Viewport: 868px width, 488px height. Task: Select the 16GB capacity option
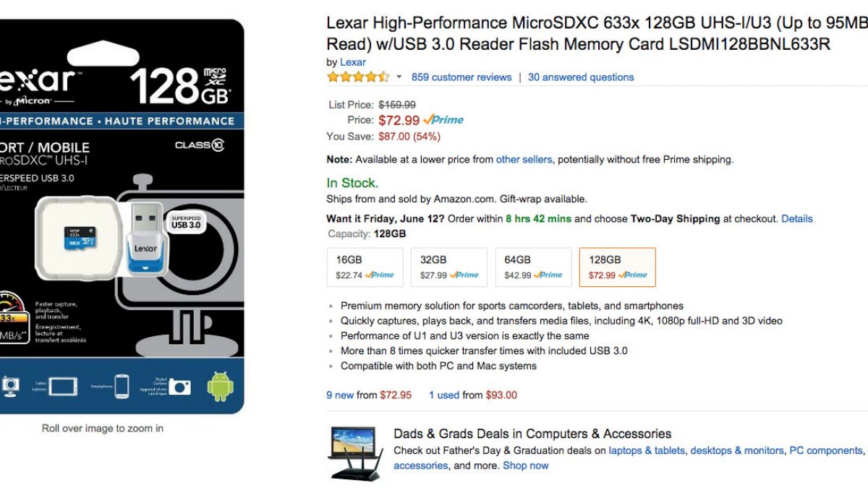pyautogui.click(x=365, y=267)
